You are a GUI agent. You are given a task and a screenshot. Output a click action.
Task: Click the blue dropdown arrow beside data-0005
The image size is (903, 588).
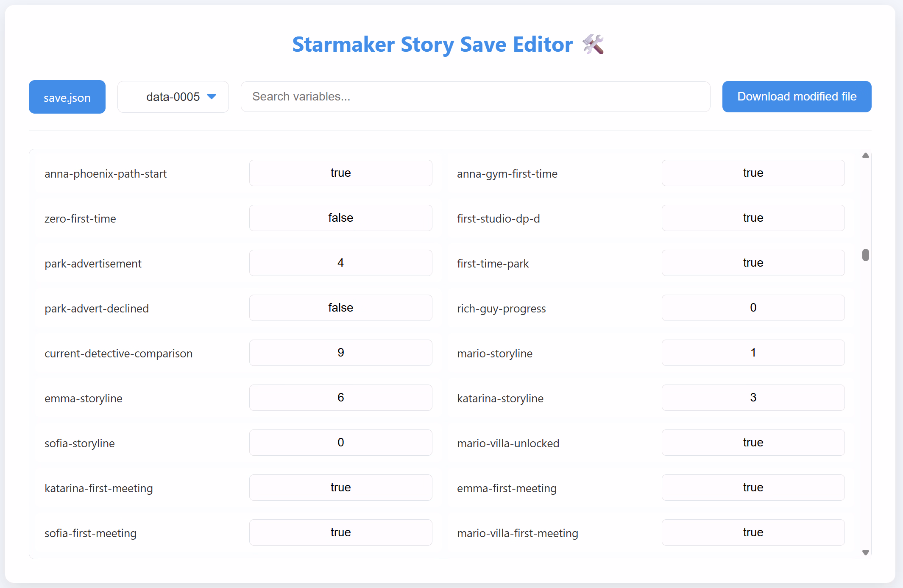212,97
